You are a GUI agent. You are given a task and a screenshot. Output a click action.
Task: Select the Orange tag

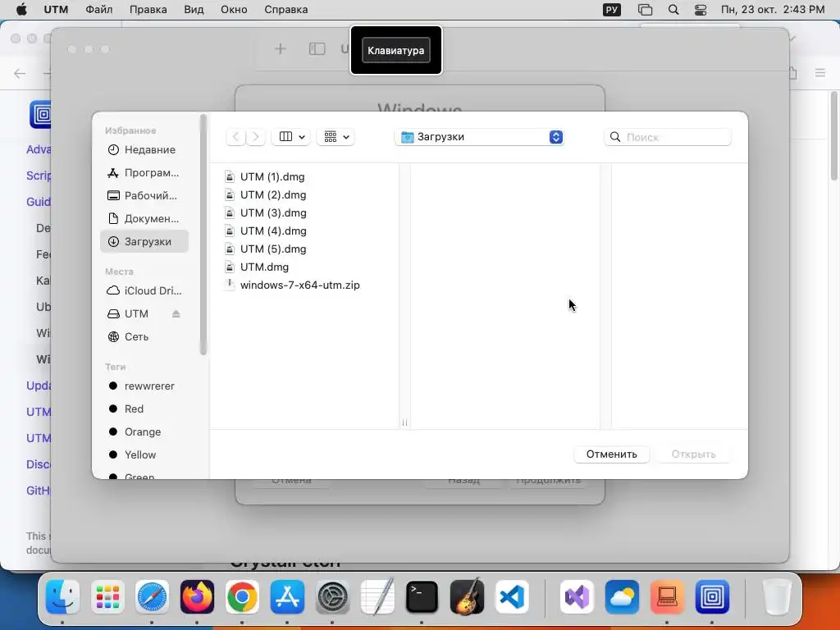(x=144, y=431)
